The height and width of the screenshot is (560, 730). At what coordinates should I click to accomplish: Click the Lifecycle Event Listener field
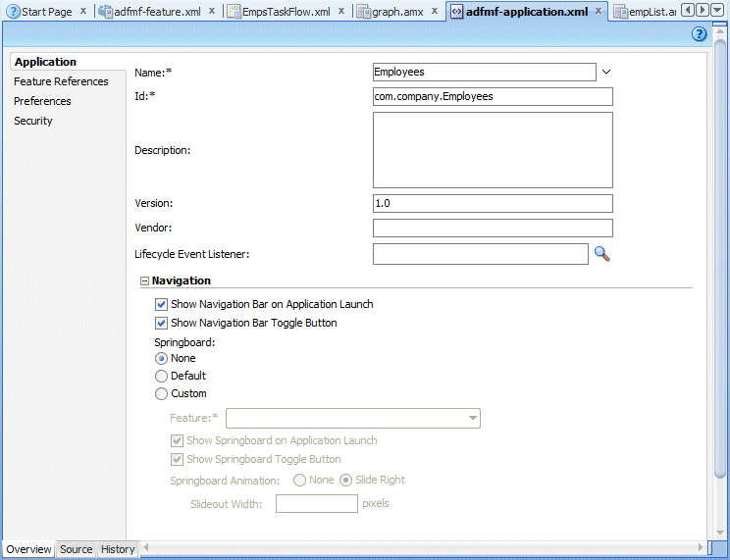coord(481,254)
